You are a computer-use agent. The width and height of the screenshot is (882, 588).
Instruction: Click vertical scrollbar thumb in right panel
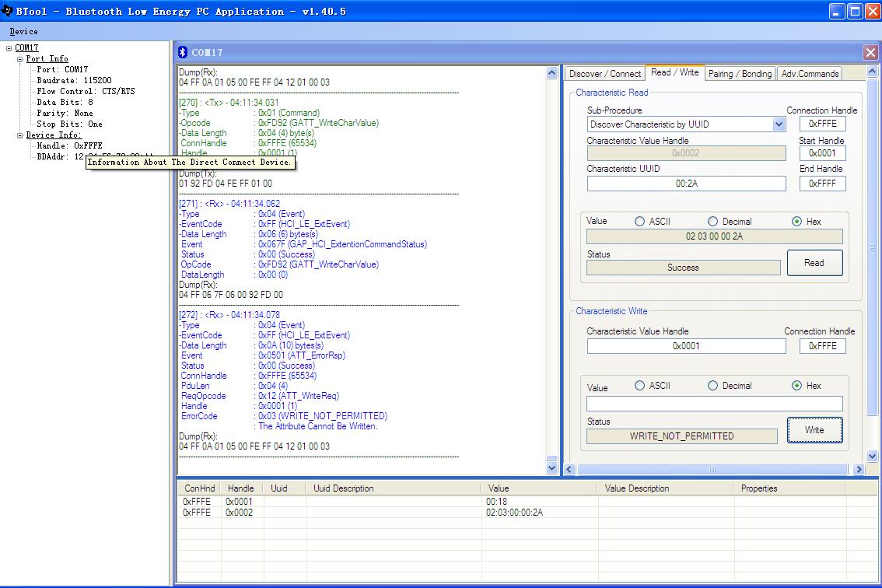[872, 247]
